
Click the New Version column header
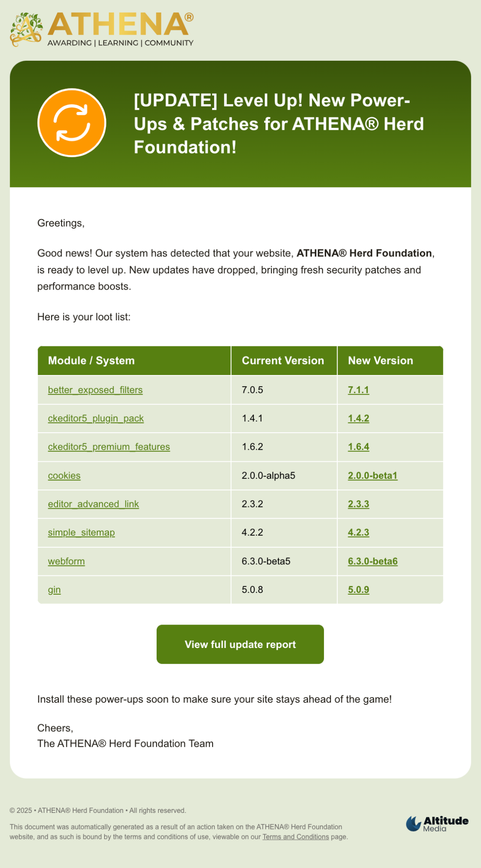390,361
